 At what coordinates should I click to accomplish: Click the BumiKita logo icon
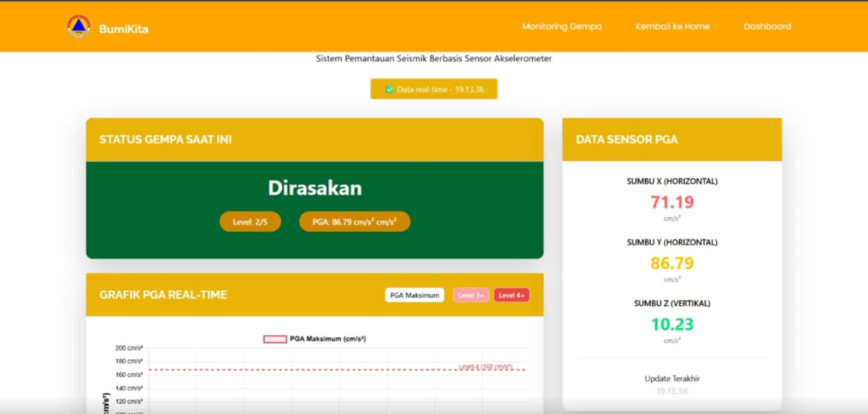click(79, 27)
